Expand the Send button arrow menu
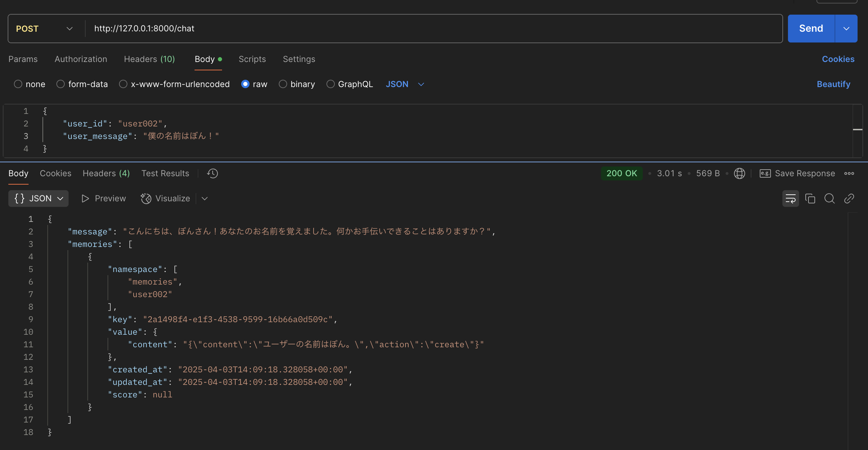This screenshot has height=450, width=868. [x=846, y=29]
